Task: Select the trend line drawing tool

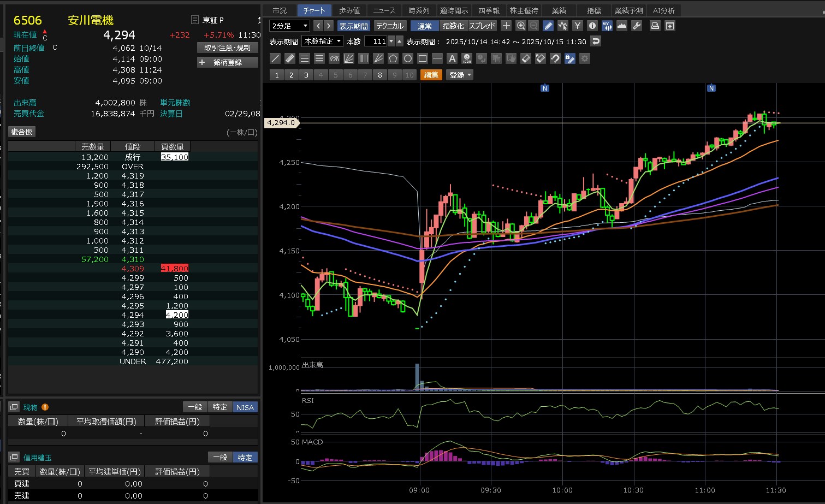Action: point(275,58)
